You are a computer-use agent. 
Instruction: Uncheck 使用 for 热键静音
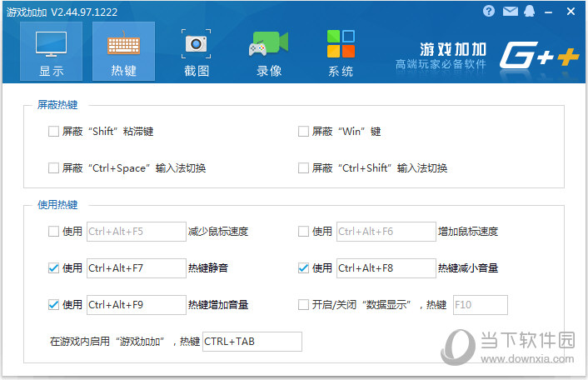[x=53, y=267]
